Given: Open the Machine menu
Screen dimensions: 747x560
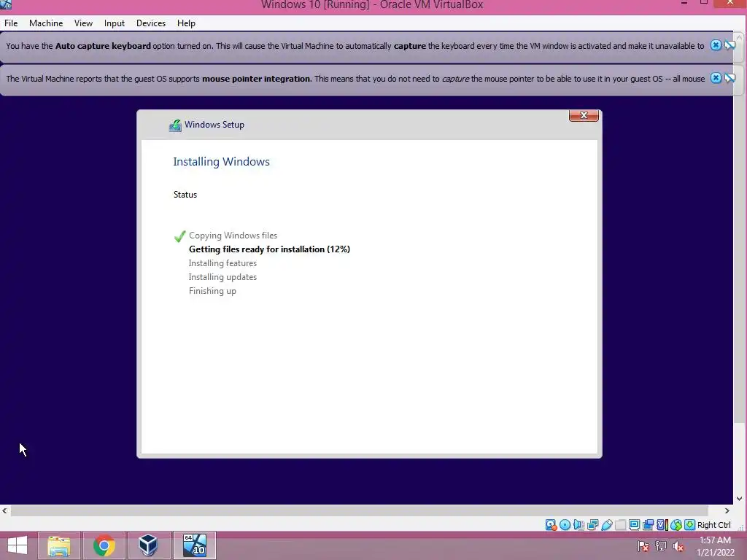Looking at the screenshot, I should tap(46, 23).
